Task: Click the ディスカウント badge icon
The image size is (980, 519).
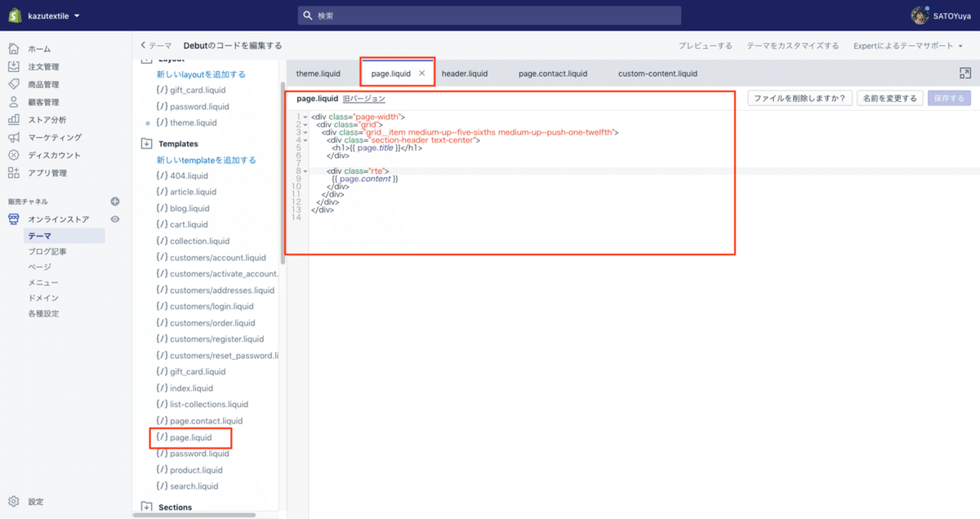Action: (14, 155)
